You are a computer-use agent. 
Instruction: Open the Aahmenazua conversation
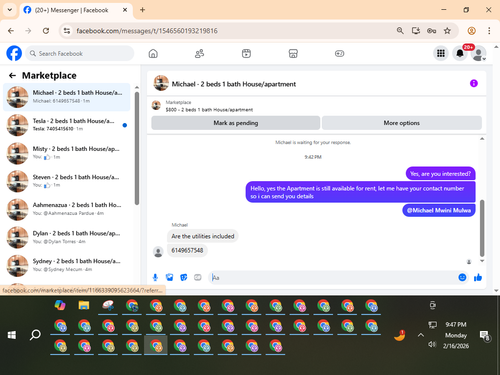[66, 209]
